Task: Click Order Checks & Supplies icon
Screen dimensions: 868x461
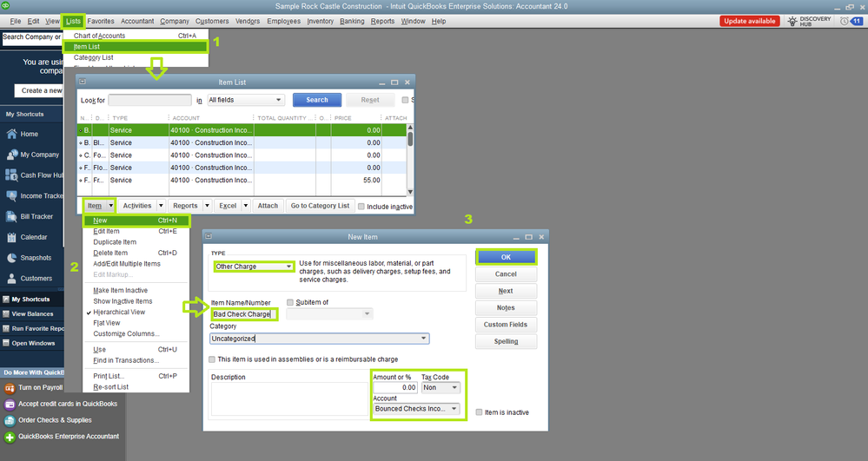Action: point(10,420)
